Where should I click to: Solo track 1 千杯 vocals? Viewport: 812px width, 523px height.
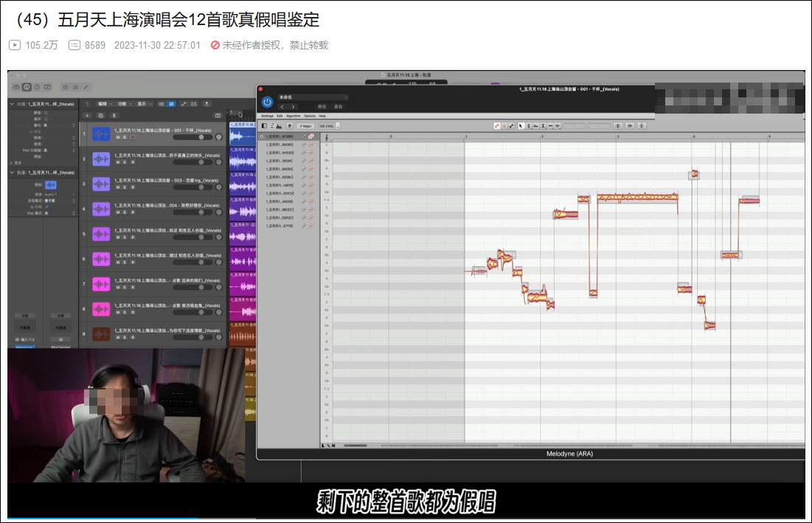click(125, 137)
